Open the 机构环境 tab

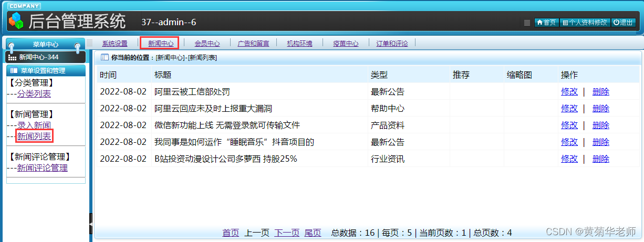point(299,44)
